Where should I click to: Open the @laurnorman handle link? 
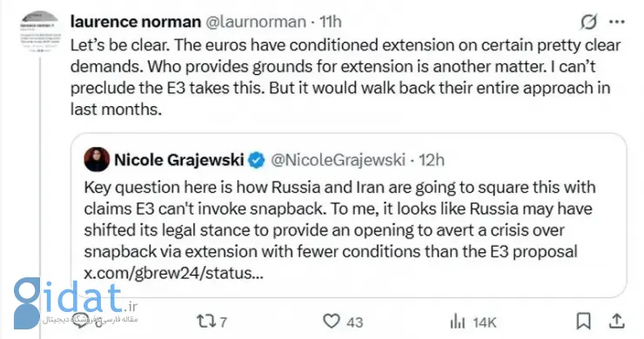[256, 22]
